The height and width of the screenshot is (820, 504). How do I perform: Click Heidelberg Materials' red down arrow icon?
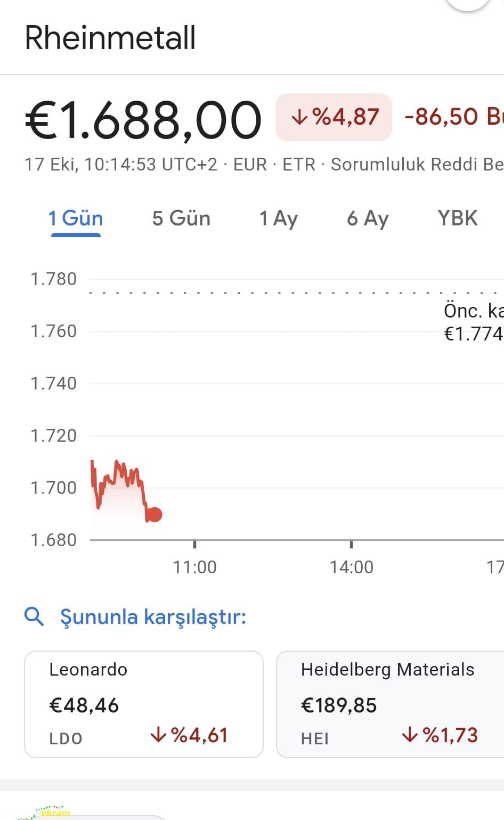click(410, 735)
